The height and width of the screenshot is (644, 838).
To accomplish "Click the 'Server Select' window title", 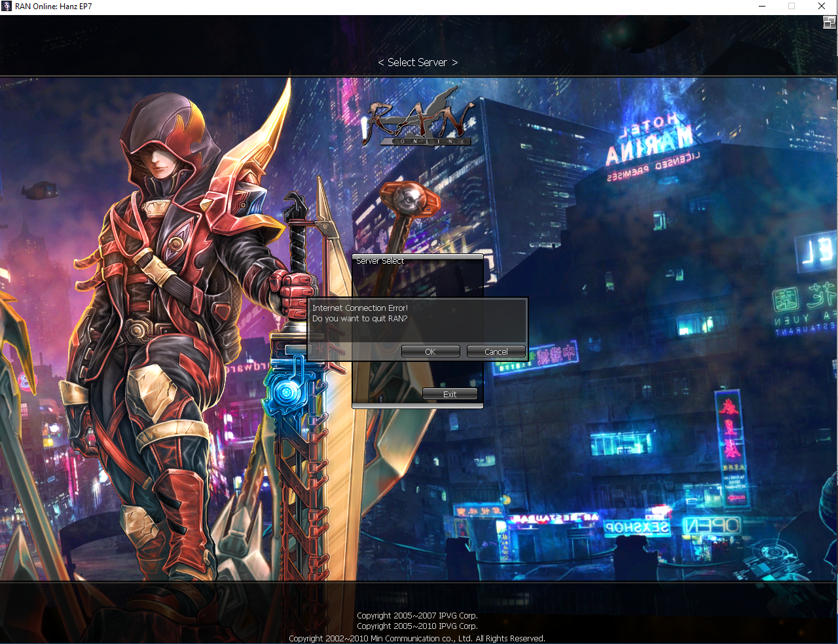I will pyautogui.click(x=380, y=261).
